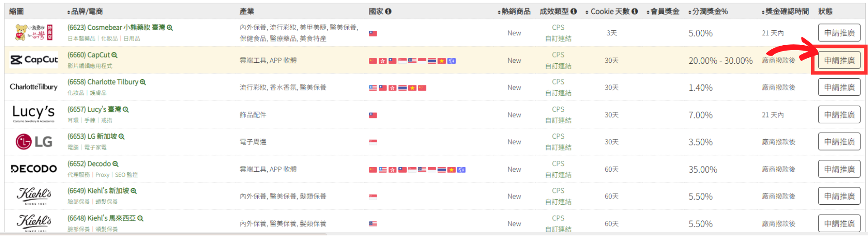
Task: Sort table by 熱銷商品 column
Action: 514,11
